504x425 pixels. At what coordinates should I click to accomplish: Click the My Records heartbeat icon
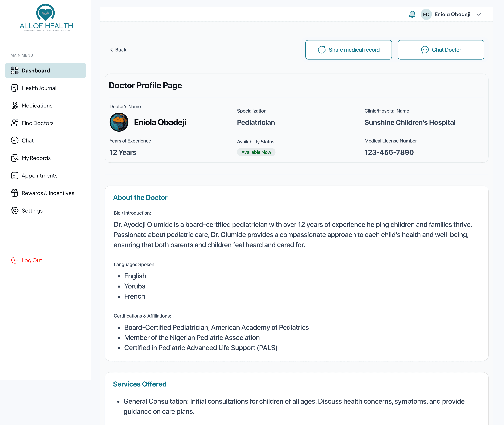14,158
